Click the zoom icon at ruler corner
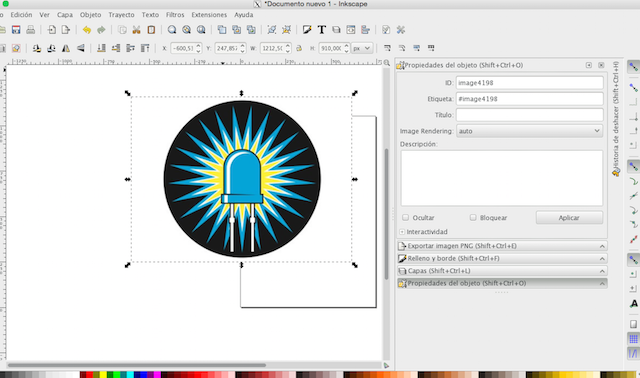The height and width of the screenshot is (378, 640). coord(387,62)
